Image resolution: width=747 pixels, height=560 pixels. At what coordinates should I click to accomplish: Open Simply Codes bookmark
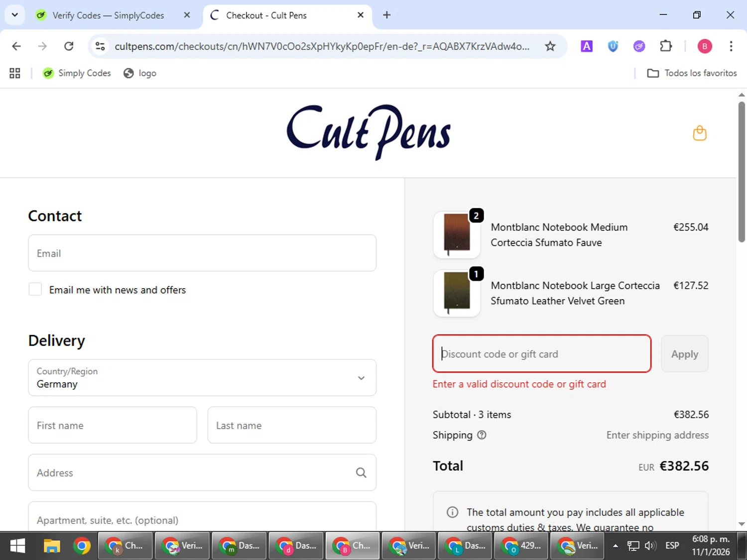tap(77, 73)
